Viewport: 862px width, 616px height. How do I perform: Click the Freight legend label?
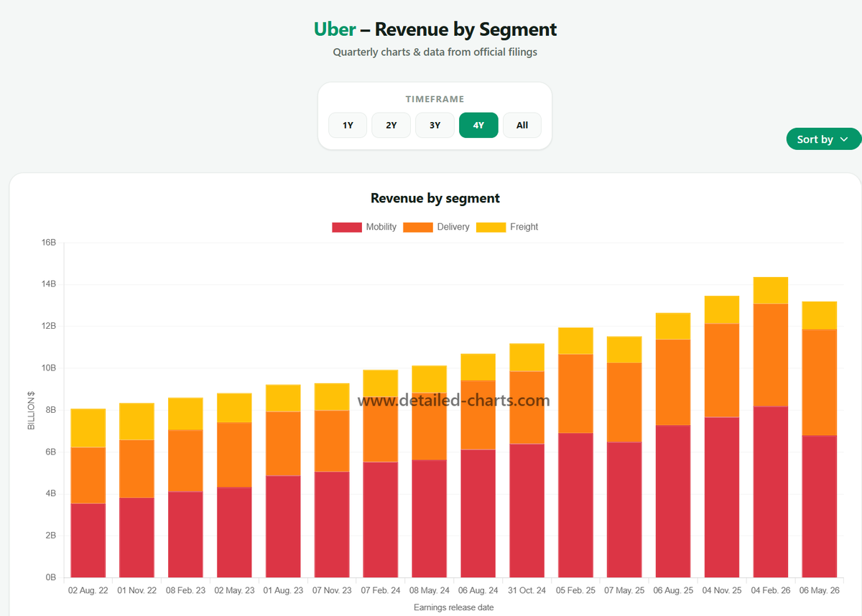tap(524, 227)
